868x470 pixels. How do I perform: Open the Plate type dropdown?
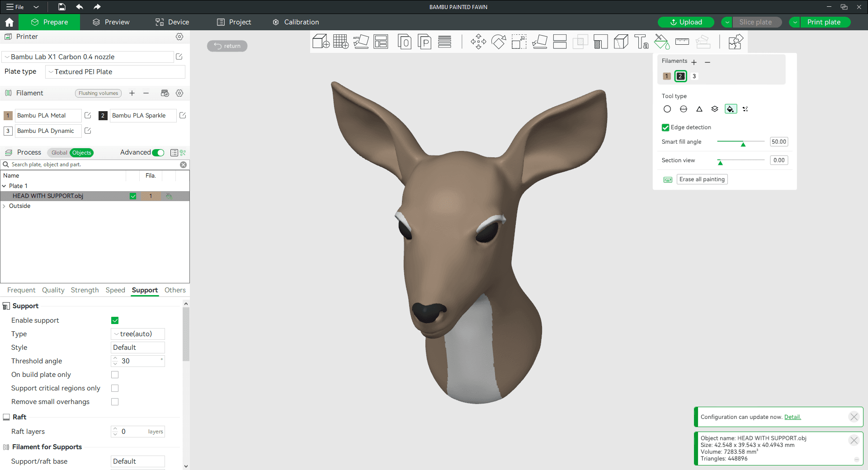(115, 72)
